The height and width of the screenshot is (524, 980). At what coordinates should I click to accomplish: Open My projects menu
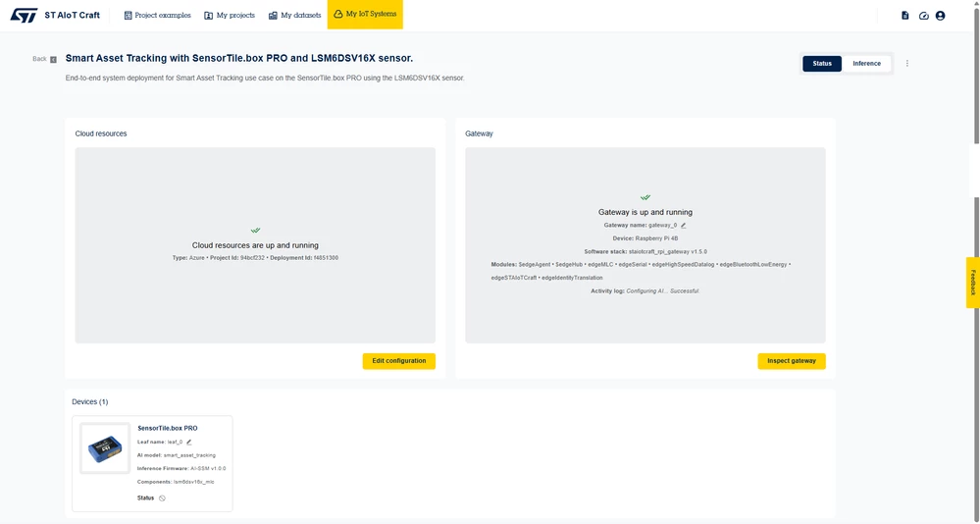point(230,15)
